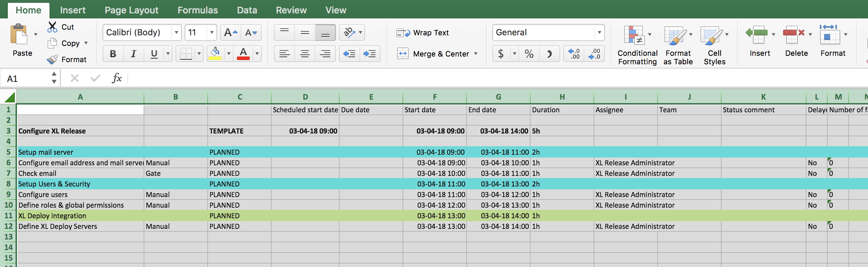Click the insert function fx icon

[x=117, y=78]
